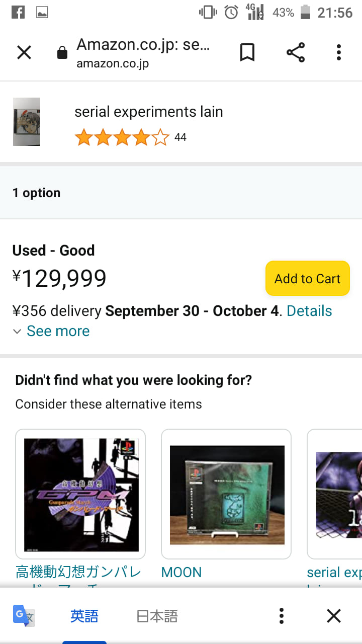Open the 高機動幻想ガンパレ product title link
This screenshot has width=362, height=644.
[x=78, y=573]
